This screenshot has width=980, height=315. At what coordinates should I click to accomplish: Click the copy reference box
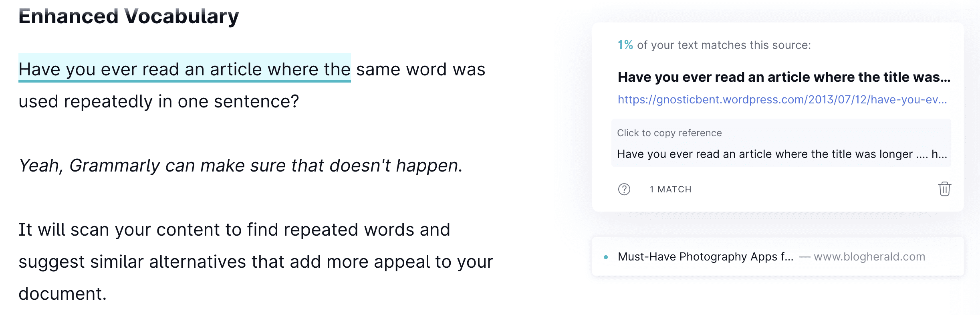(x=781, y=143)
